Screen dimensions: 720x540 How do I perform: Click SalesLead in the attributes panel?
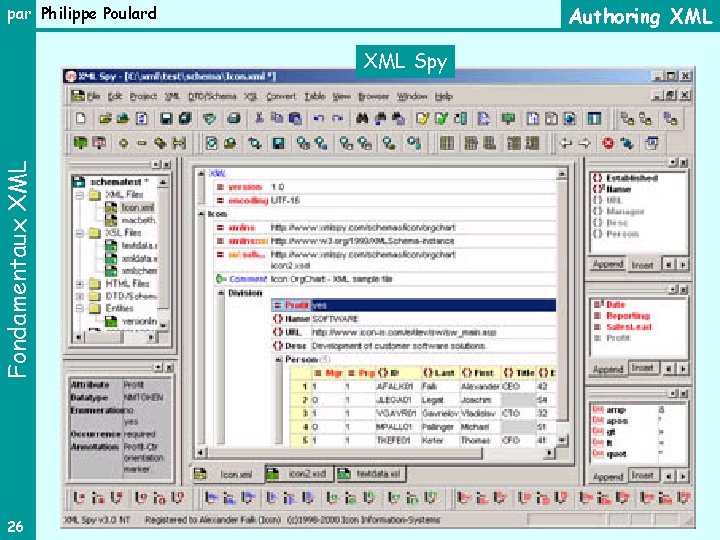coord(629,327)
